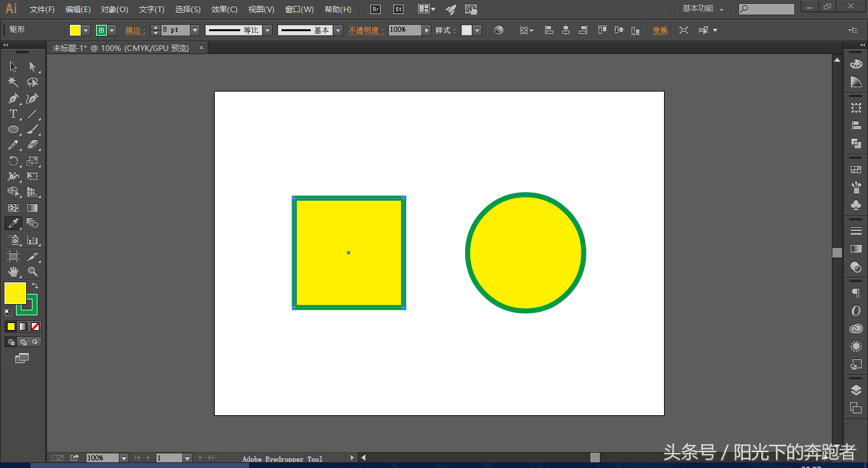Open zoom level dropdown in status bar
Viewport: 868px width, 468px height.
coord(123,458)
